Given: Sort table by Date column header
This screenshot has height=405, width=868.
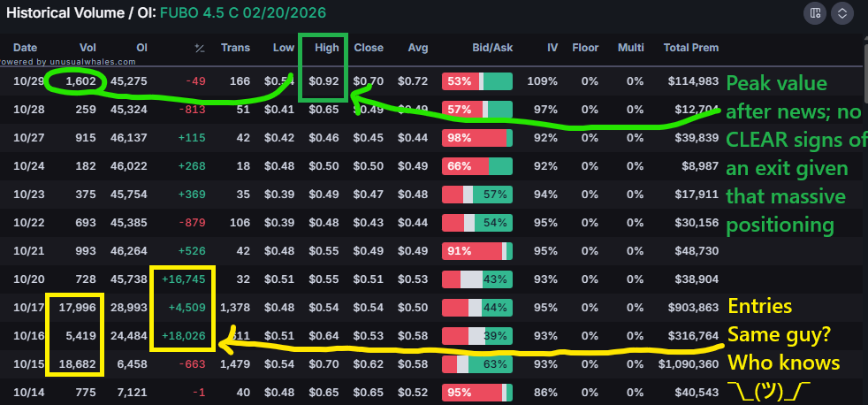Looking at the screenshot, I should coord(25,48).
